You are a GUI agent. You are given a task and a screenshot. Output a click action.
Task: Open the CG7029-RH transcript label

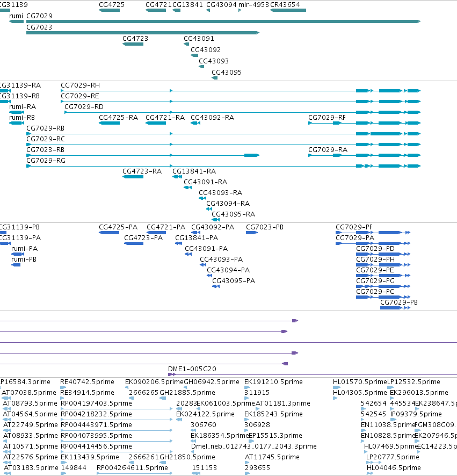[81, 85]
